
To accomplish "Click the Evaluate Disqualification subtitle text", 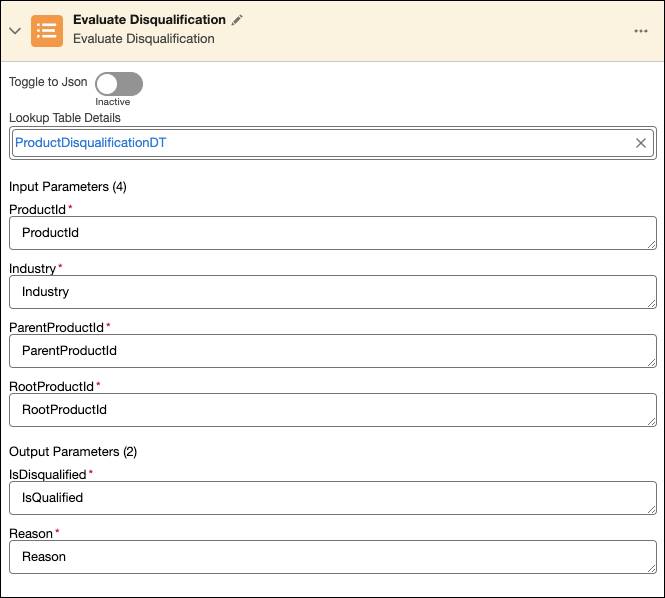I will tap(144, 39).
